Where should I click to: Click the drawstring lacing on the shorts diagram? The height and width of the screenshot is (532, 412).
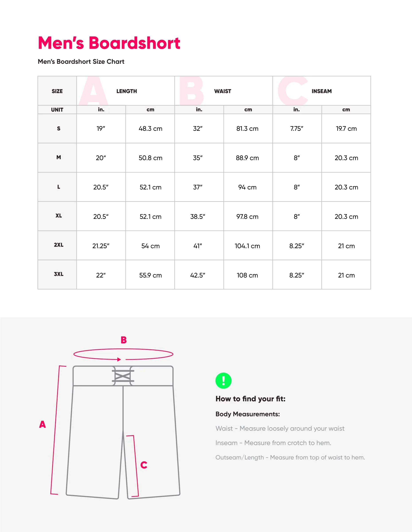coord(123,376)
